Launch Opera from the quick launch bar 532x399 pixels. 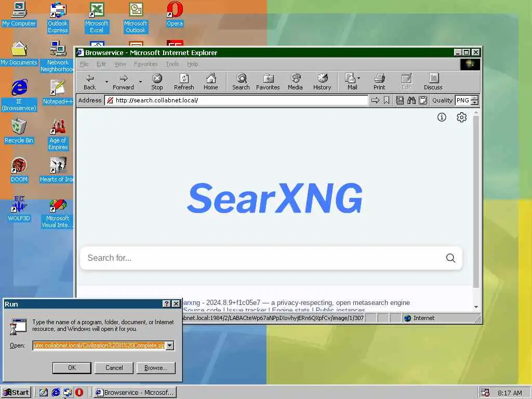point(79,392)
